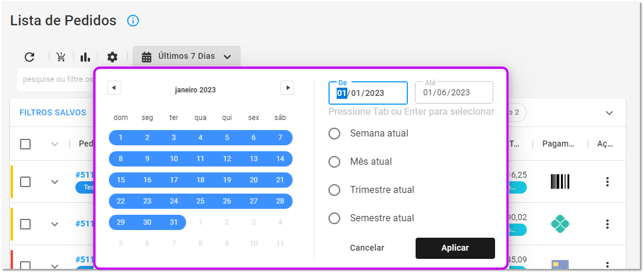Click the refresh icon in the toolbar

pyautogui.click(x=29, y=57)
